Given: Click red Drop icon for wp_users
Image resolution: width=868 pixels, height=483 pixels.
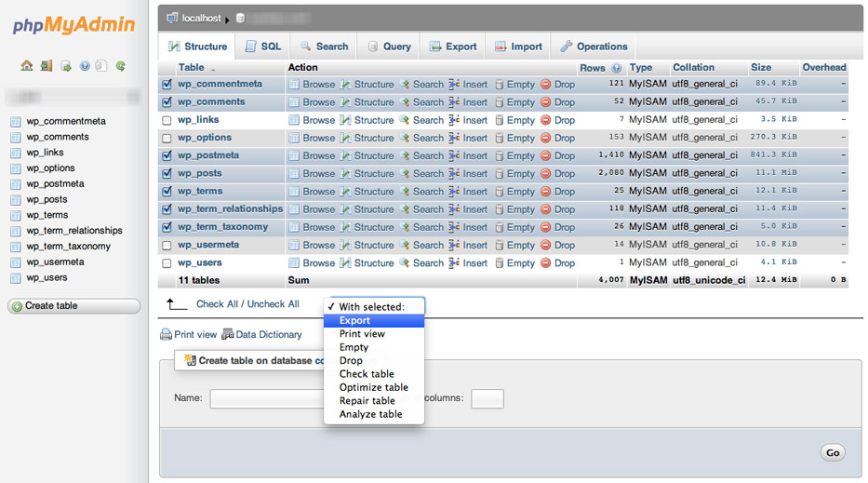Looking at the screenshot, I should coord(546,263).
